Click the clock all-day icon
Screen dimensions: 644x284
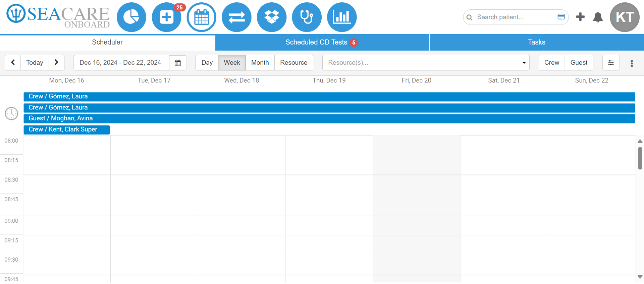click(x=11, y=114)
